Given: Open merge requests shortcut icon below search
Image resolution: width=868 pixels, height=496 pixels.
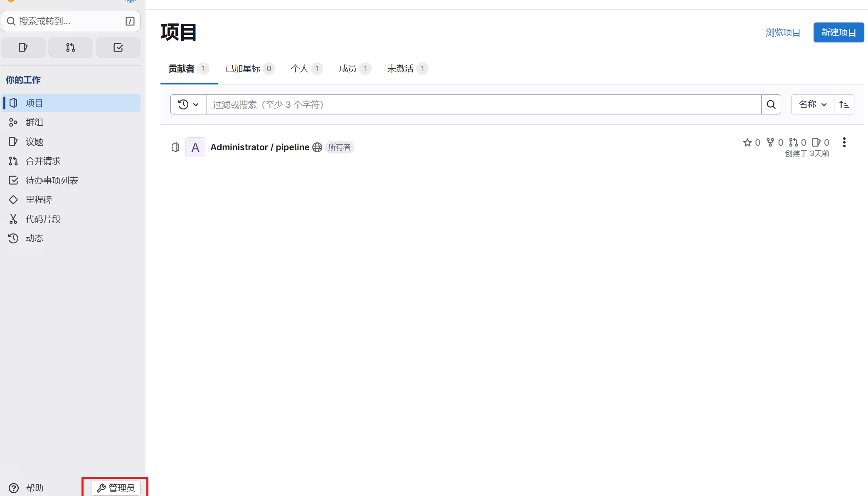Looking at the screenshot, I should 70,47.
